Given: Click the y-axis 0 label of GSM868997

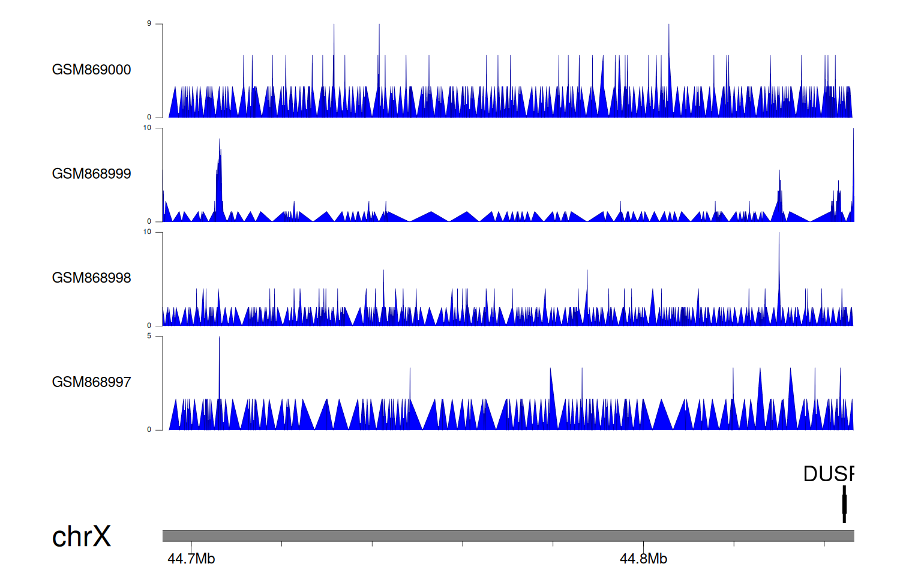Looking at the screenshot, I should pos(149,430).
